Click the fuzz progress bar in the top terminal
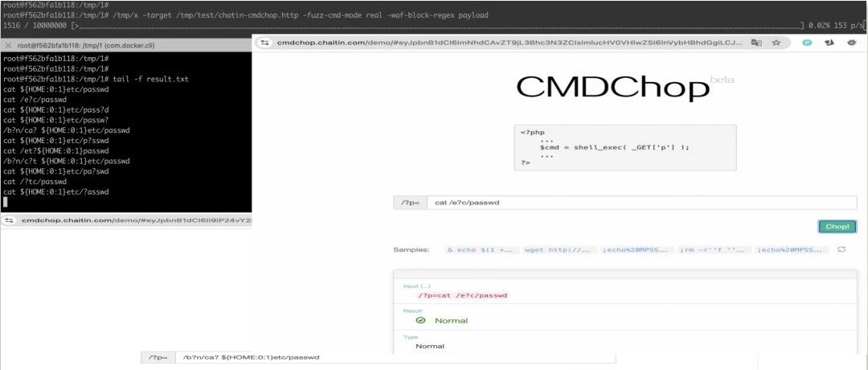Image resolution: width=868 pixels, height=370 pixels. pyautogui.click(x=438, y=26)
